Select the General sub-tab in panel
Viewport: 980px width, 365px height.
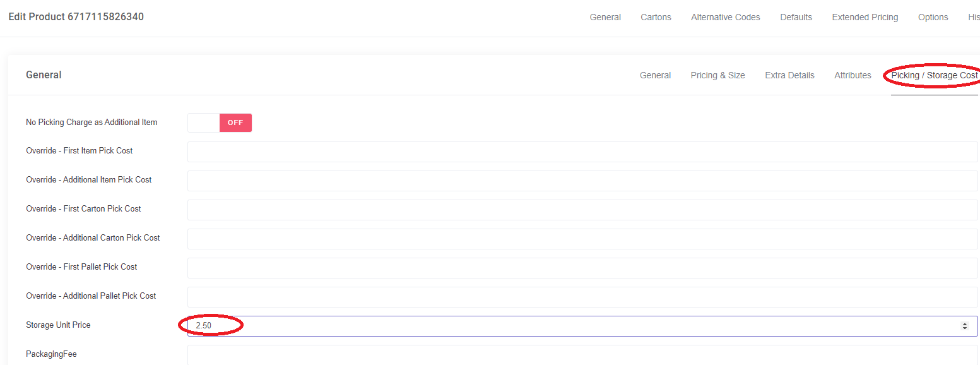[x=655, y=75]
